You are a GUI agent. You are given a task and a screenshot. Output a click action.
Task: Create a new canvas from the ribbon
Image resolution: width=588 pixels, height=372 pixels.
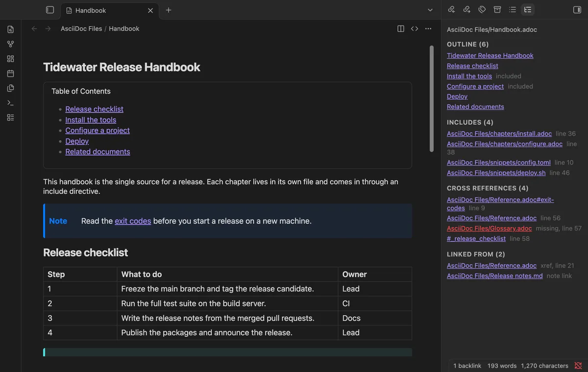pos(10,59)
